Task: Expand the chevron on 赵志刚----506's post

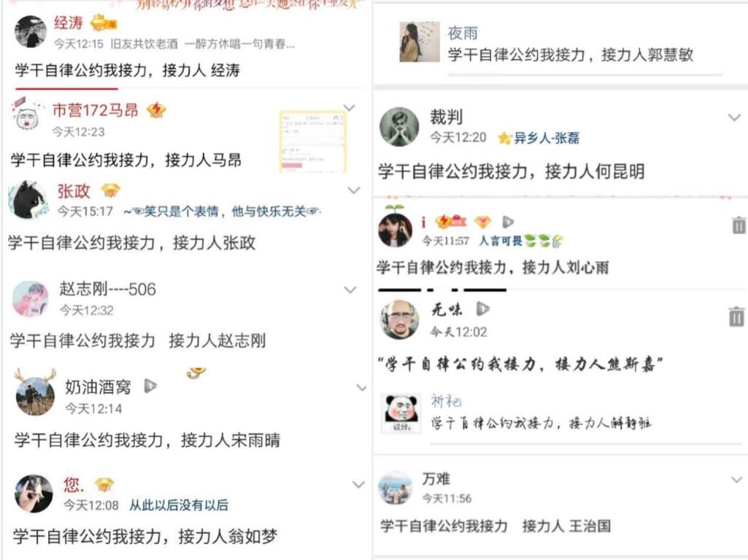Action: pos(350,289)
